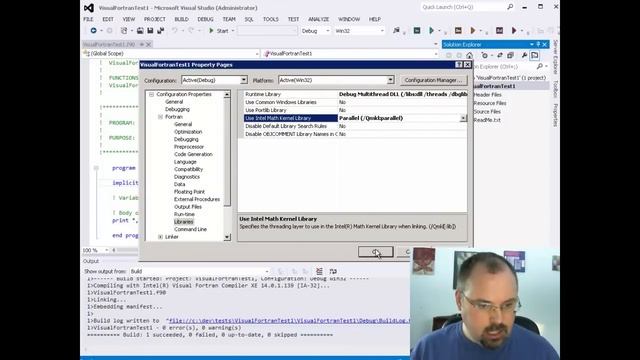Click the Solution Explorer Home icon
Viewport: 640px width, 360px height.
coord(470,55)
